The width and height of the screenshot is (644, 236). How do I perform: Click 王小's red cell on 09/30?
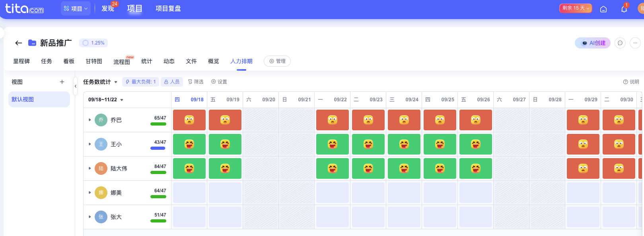619,144
